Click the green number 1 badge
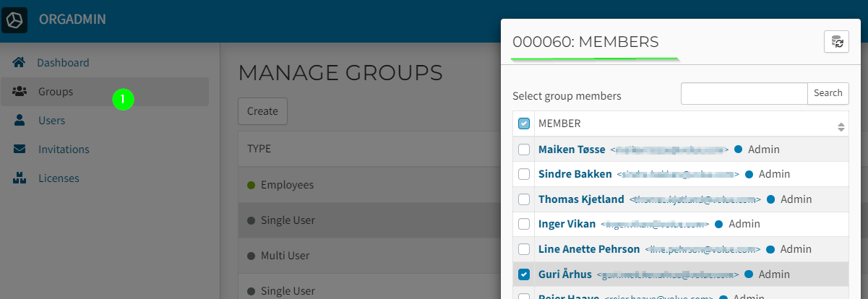Screen dimensions: 868x299 (x=123, y=100)
